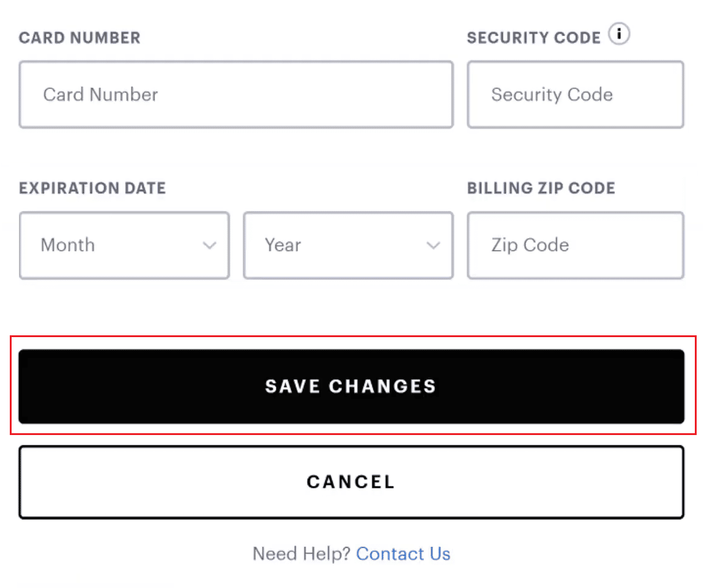Click the Cancel button
Image resolution: width=704 pixels, height=588 pixels.
tap(352, 482)
